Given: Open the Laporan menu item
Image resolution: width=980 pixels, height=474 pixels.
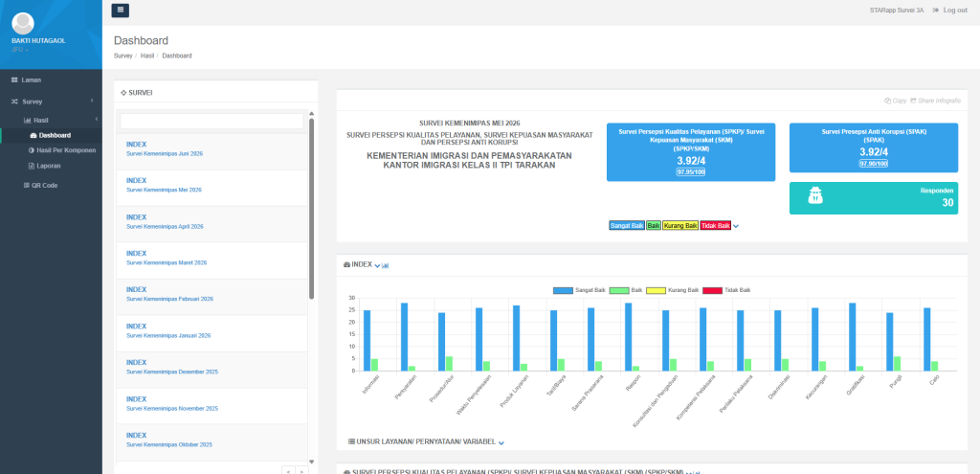Looking at the screenshot, I should tap(44, 166).
